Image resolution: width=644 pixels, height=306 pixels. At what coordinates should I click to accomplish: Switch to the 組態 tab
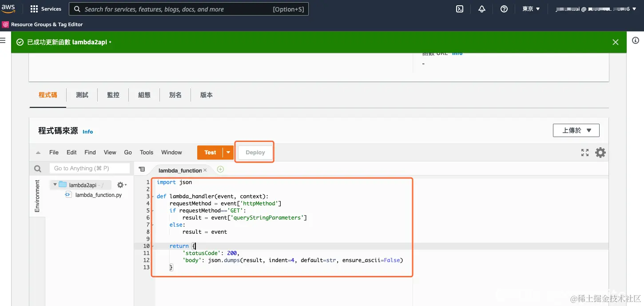coord(144,95)
